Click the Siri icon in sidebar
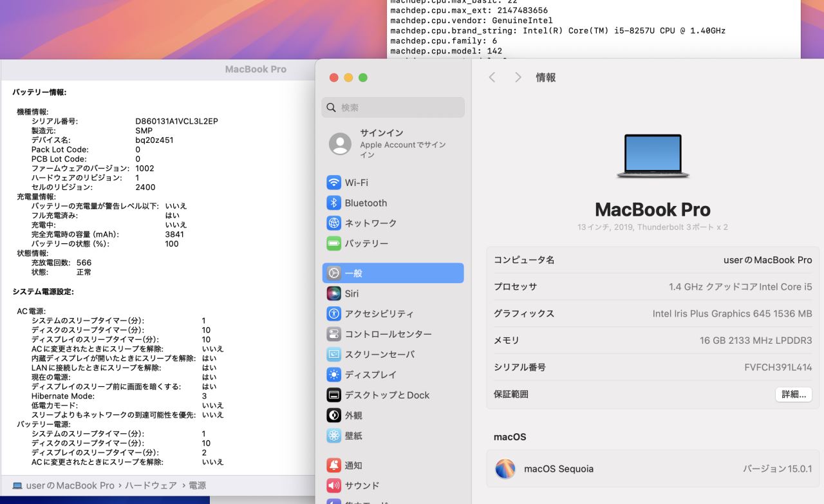 pos(333,294)
